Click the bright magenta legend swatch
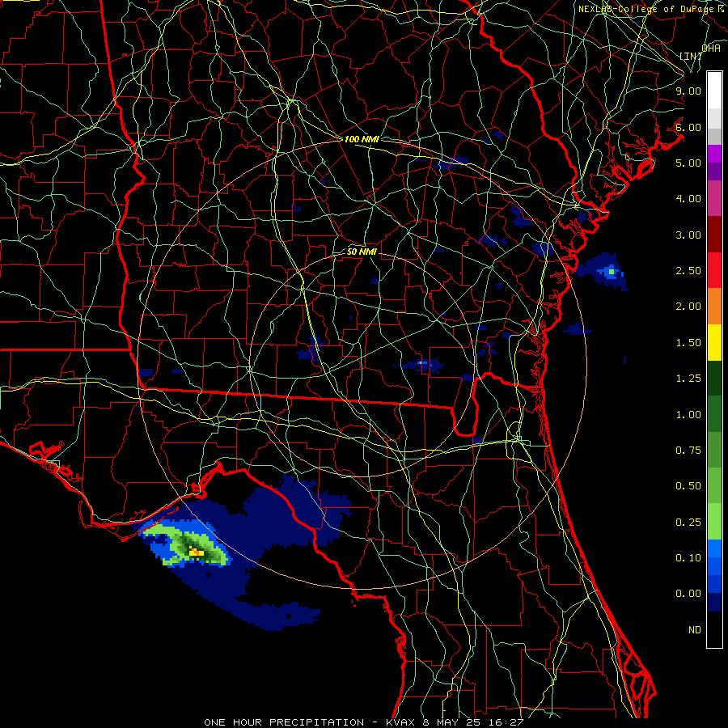 (x=714, y=154)
